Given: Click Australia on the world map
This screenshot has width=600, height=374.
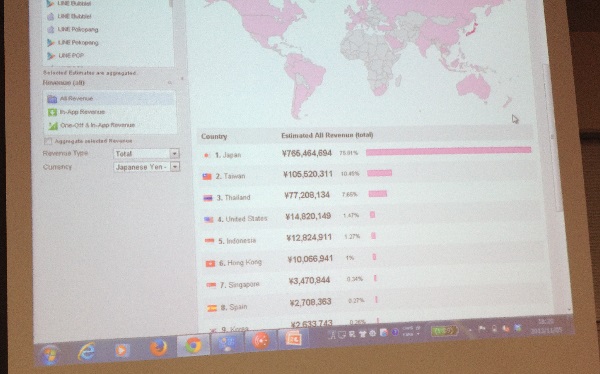Looking at the screenshot, I should [473, 86].
